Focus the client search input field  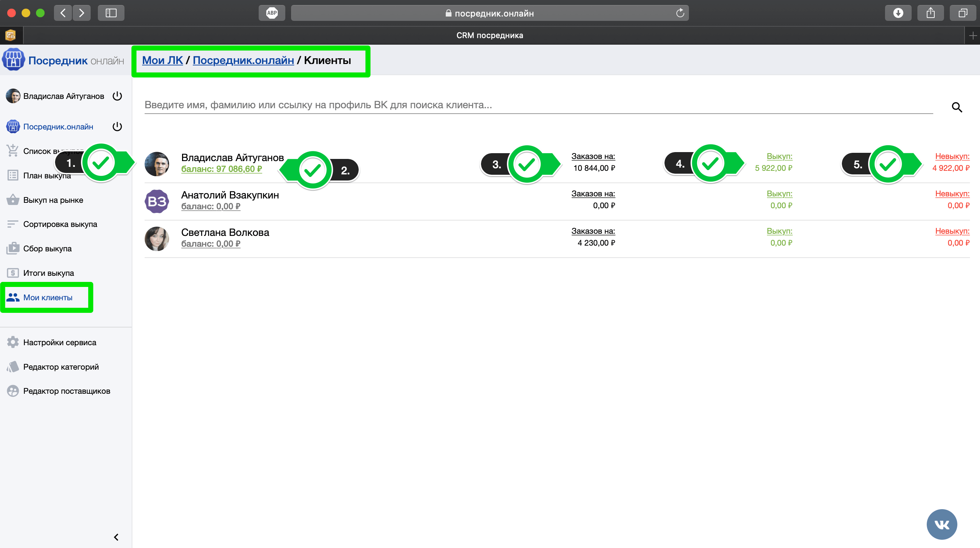click(x=538, y=105)
